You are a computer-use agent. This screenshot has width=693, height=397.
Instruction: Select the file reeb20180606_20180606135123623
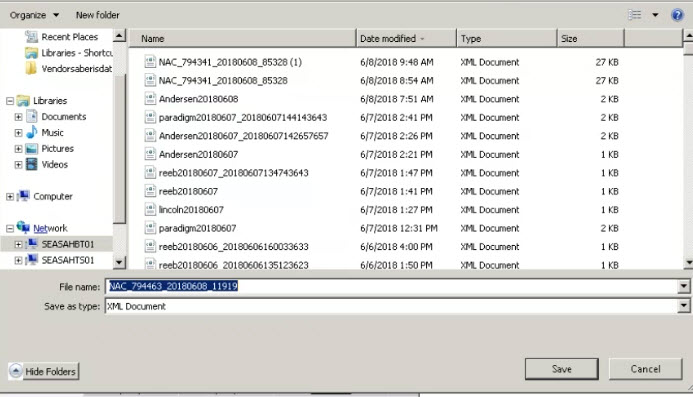pyautogui.click(x=234, y=264)
